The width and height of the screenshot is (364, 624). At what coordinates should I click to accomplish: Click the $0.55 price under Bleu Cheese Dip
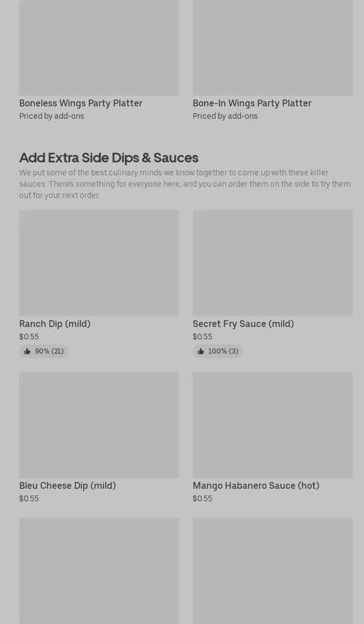[29, 498]
